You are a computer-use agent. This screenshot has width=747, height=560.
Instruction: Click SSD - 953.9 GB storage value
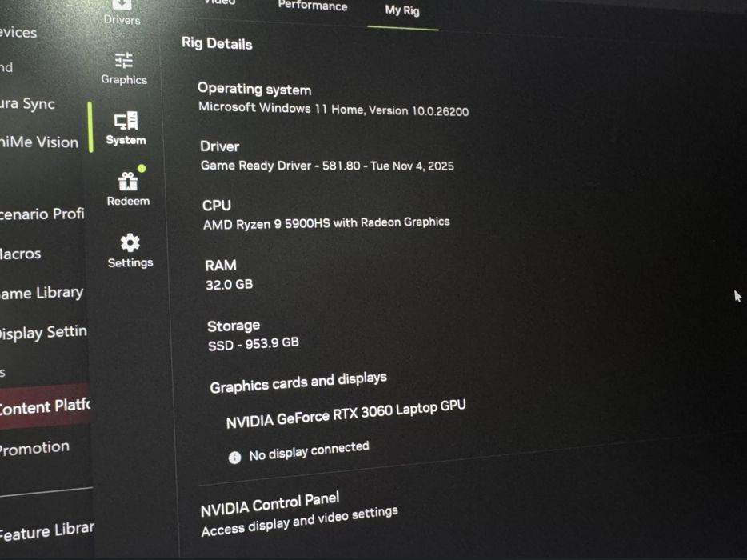254,344
